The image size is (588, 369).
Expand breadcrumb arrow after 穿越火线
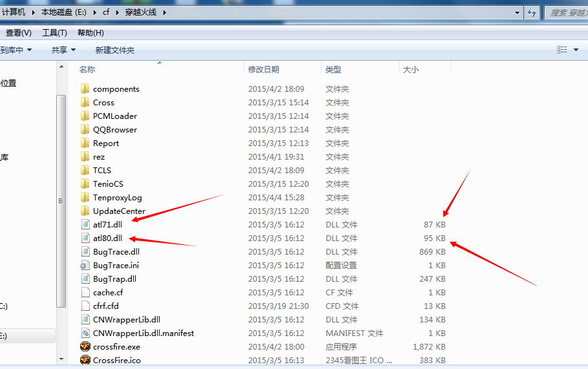[164, 12]
